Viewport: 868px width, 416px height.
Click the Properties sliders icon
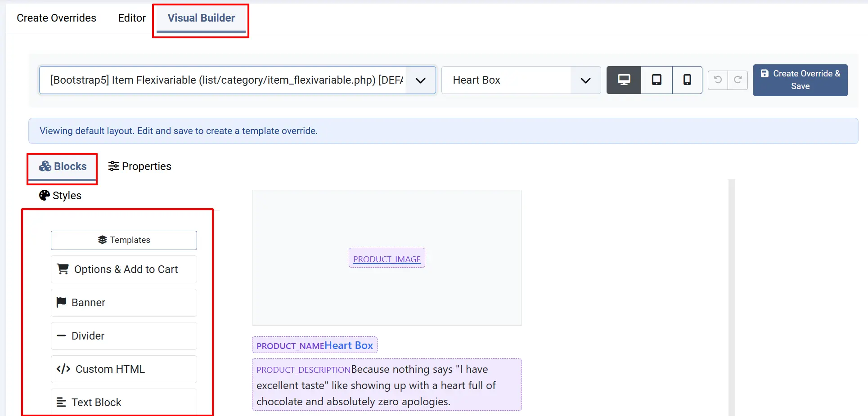[113, 166]
